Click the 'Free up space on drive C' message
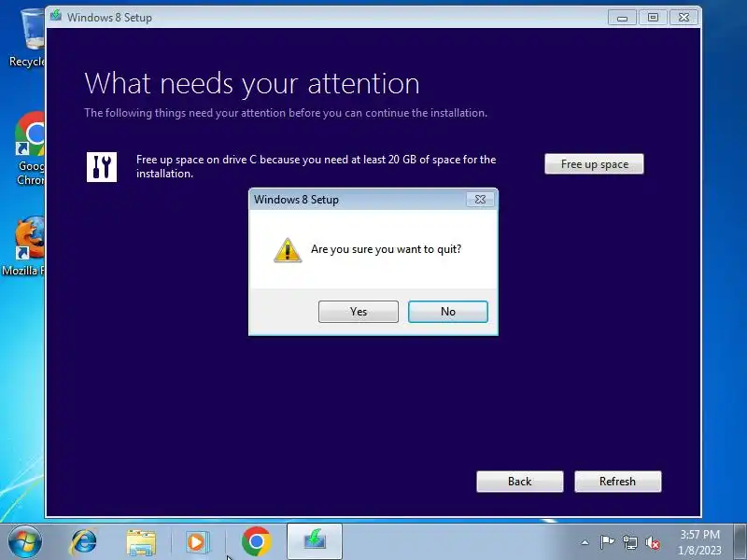 coord(316,166)
